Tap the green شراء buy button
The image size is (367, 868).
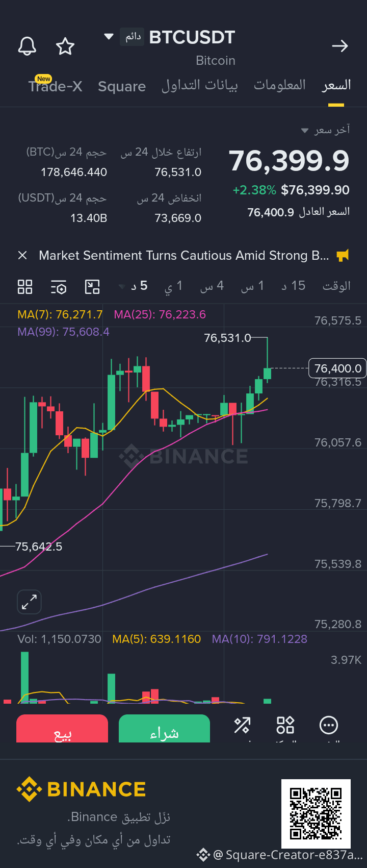tap(164, 729)
